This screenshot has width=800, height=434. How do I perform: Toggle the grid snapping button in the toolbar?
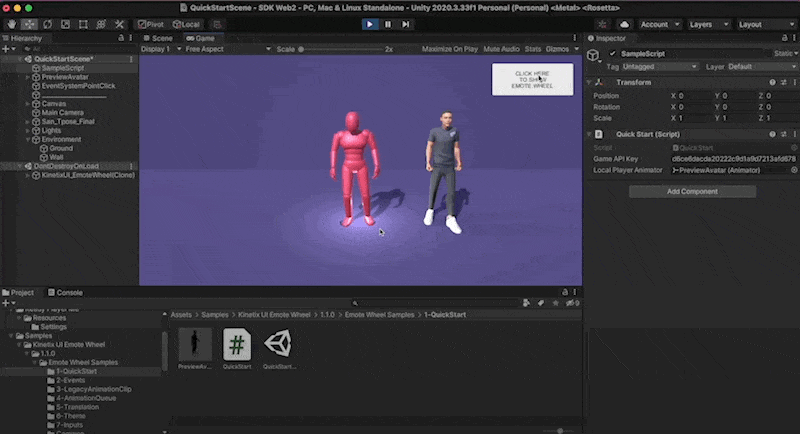point(217,24)
